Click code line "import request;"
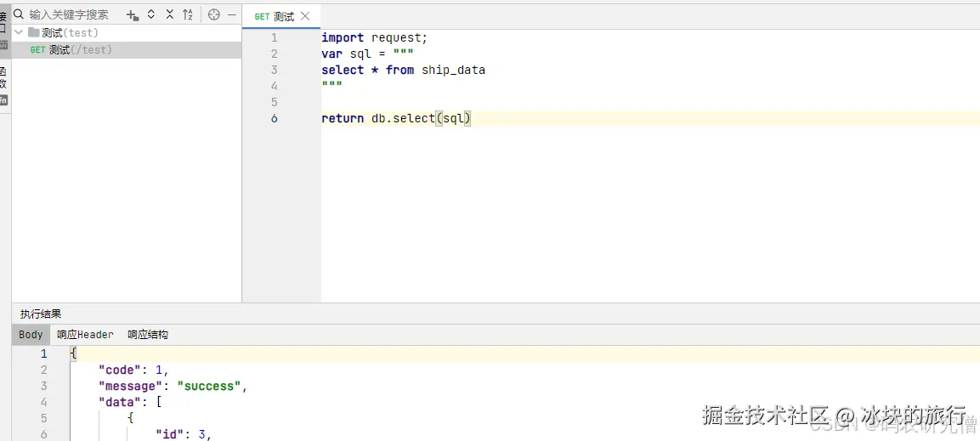Screen dimensions: 980x441 (375, 37)
